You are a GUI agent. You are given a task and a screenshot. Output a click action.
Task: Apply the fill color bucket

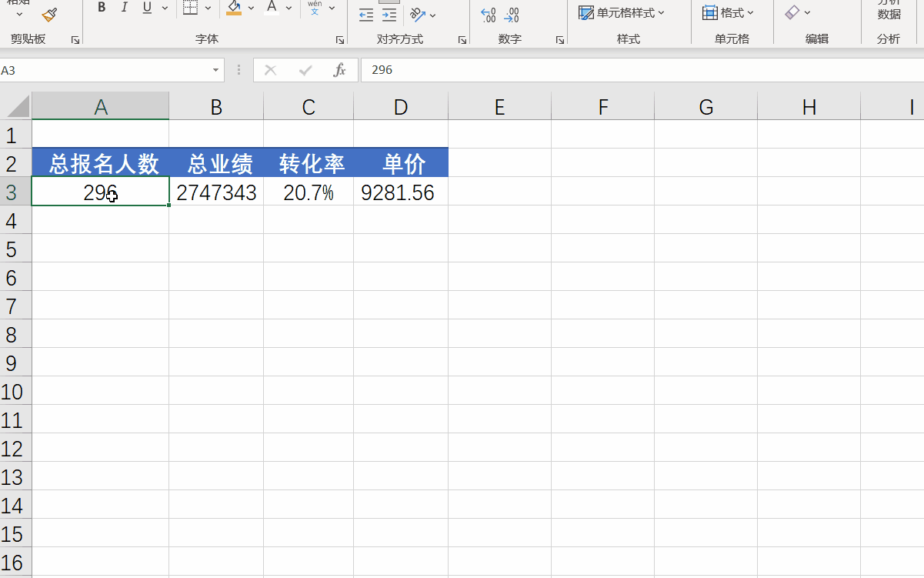(234, 8)
